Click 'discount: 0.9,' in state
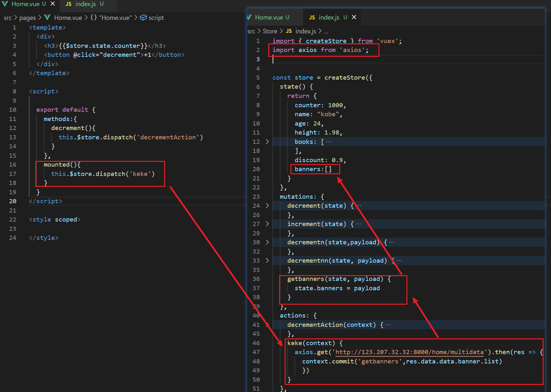Viewport: 551px width, 392px height. coord(320,160)
